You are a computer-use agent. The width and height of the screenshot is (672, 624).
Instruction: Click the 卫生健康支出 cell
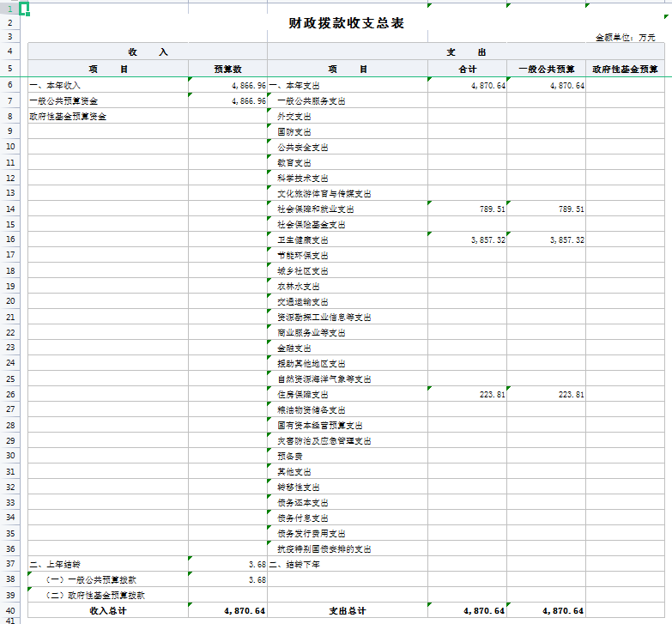pyautogui.click(x=302, y=239)
